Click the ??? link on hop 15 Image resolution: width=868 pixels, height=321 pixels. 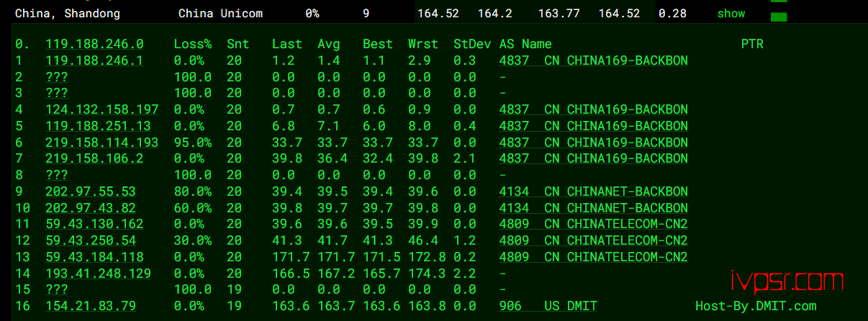pos(57,290)
